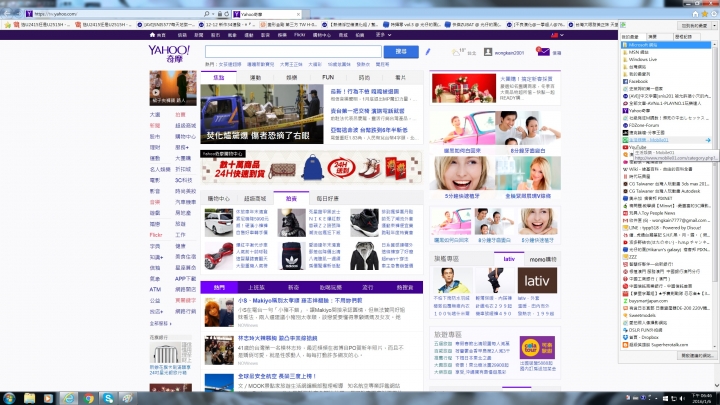This screenshot has width=720, height=405.
Task: Open the media player taskbar icon
Action: tap(48, 398)
